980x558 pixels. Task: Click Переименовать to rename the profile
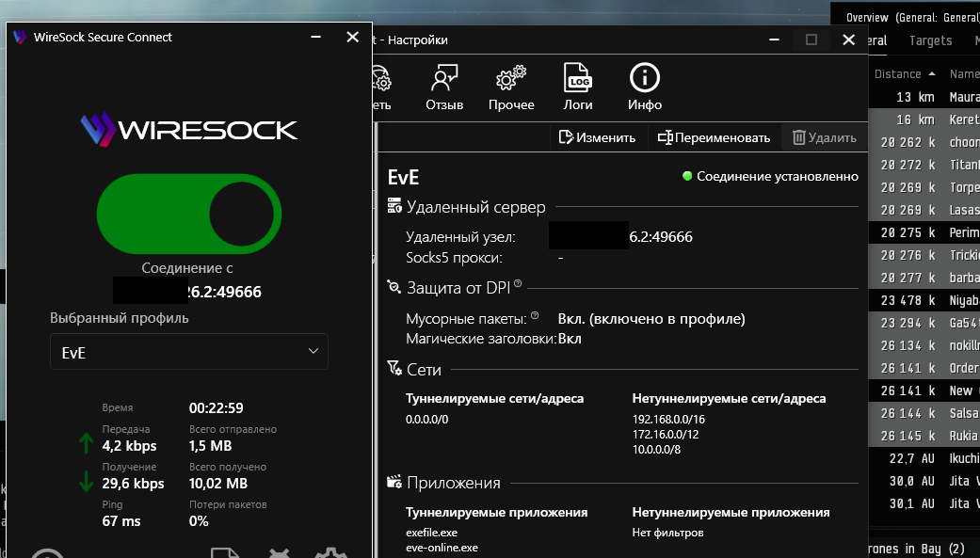tap(714, 137)
